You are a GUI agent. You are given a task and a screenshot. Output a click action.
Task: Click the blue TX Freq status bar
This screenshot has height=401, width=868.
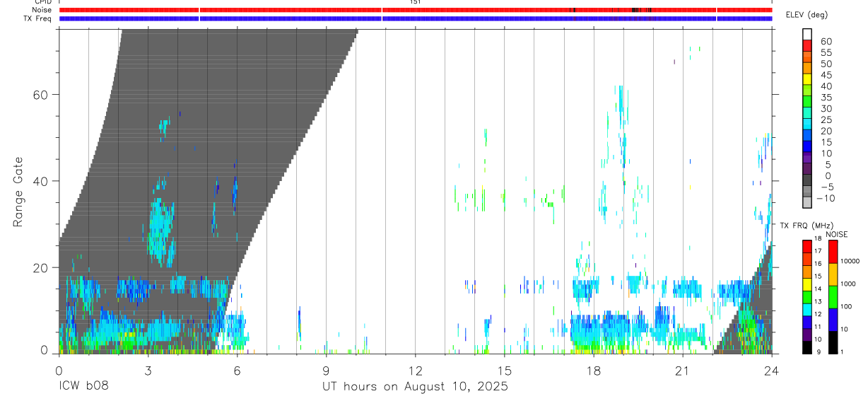point(415,18)
